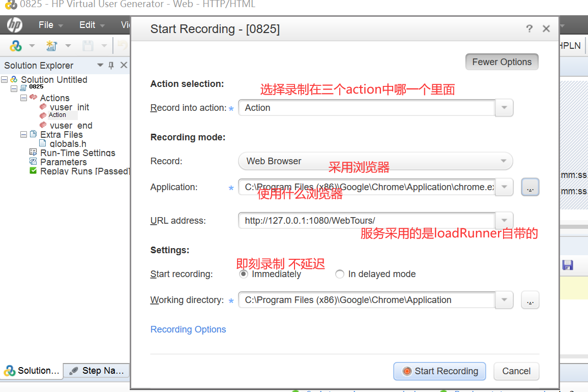Open Record into action dropdown arrow
The height and width of the screenshot is (392, 588).
coord(505,108)
